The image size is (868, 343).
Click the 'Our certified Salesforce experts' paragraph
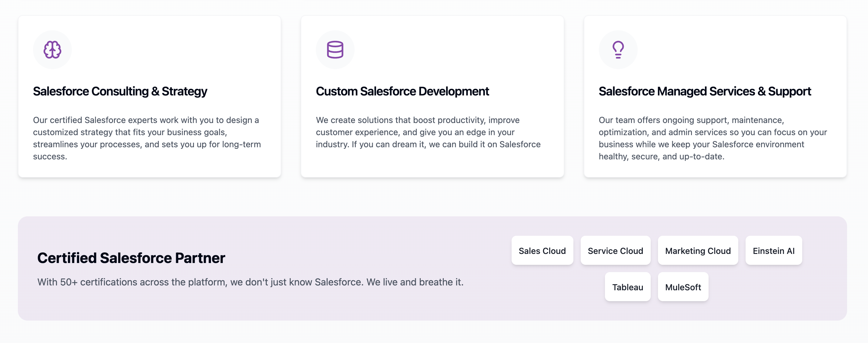[147, 138]
